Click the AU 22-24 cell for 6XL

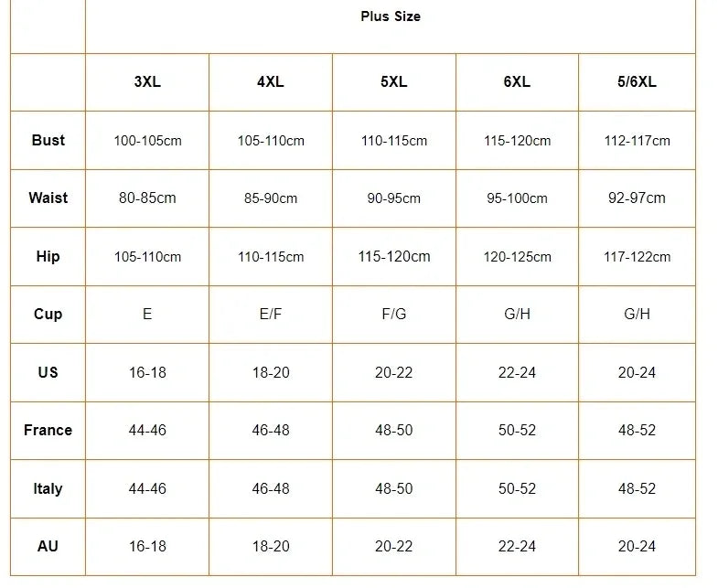[517, 546]
